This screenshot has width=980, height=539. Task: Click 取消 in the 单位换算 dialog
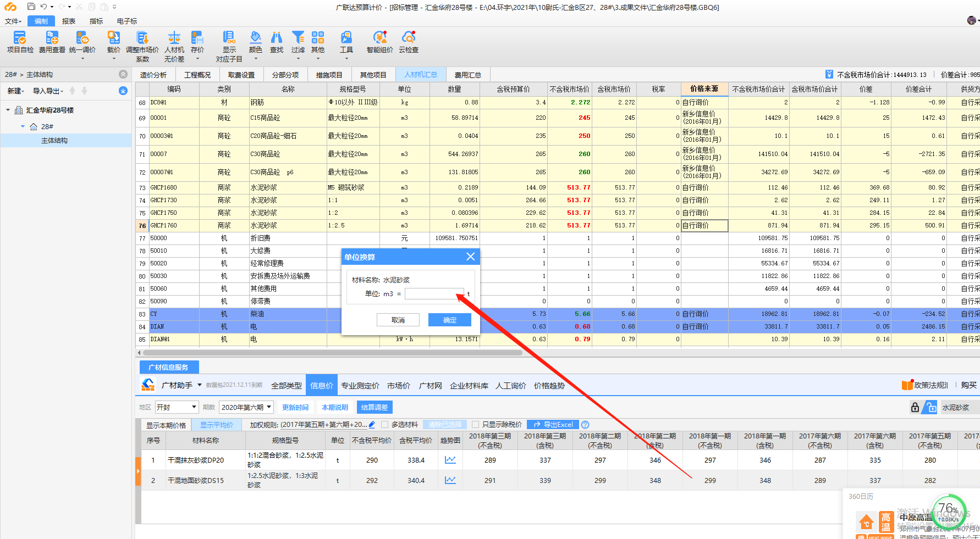[398, 320]
